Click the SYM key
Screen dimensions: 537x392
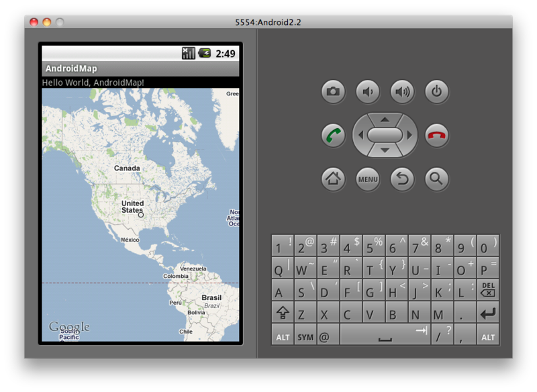[305, 334]
